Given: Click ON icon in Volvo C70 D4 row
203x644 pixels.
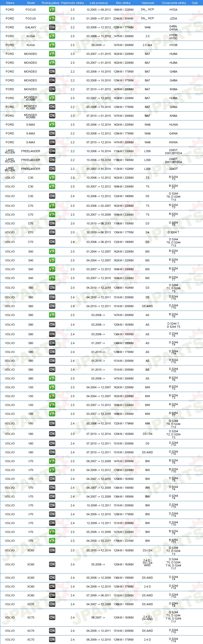Looking at the screenshot, I should click(x=52, y=232).
